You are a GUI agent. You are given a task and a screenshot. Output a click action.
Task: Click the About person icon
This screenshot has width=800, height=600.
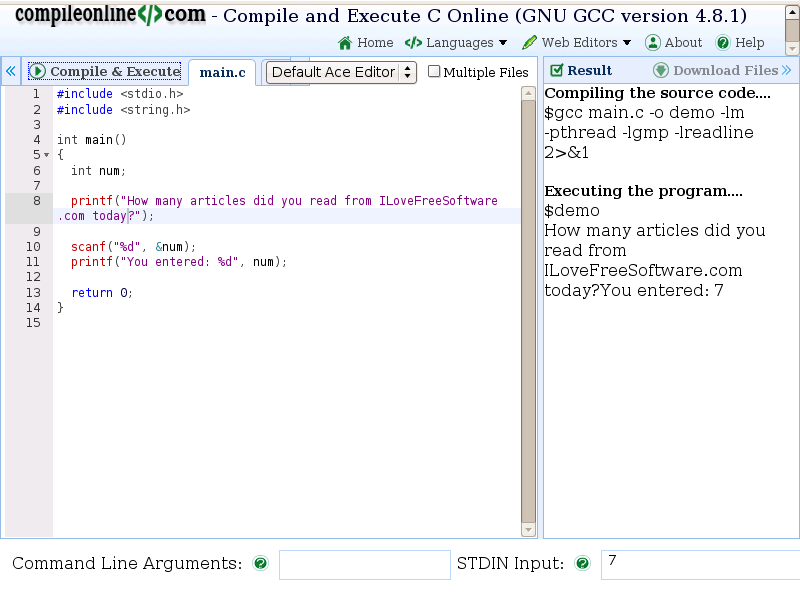point(653,43)
